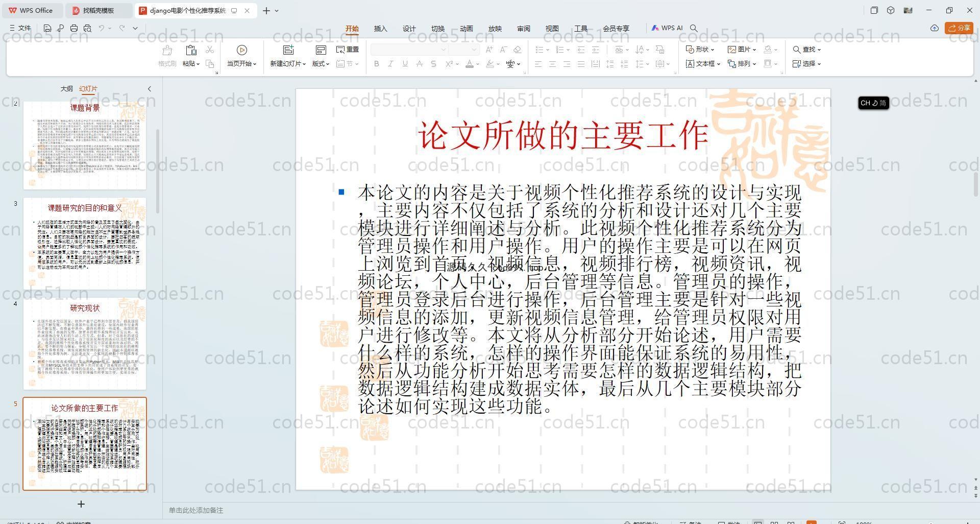Collapse the slide thumbnail panel arrow
The image size is (980, 524).
pyautogui.click(x=150, y=89)
